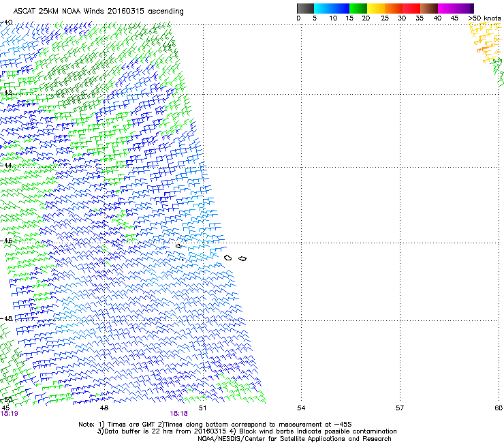Click the gray 0-5 knots color swatch
Image resolution: width=504 pixels, height=443 pixels.
click(x=305, y=8)
